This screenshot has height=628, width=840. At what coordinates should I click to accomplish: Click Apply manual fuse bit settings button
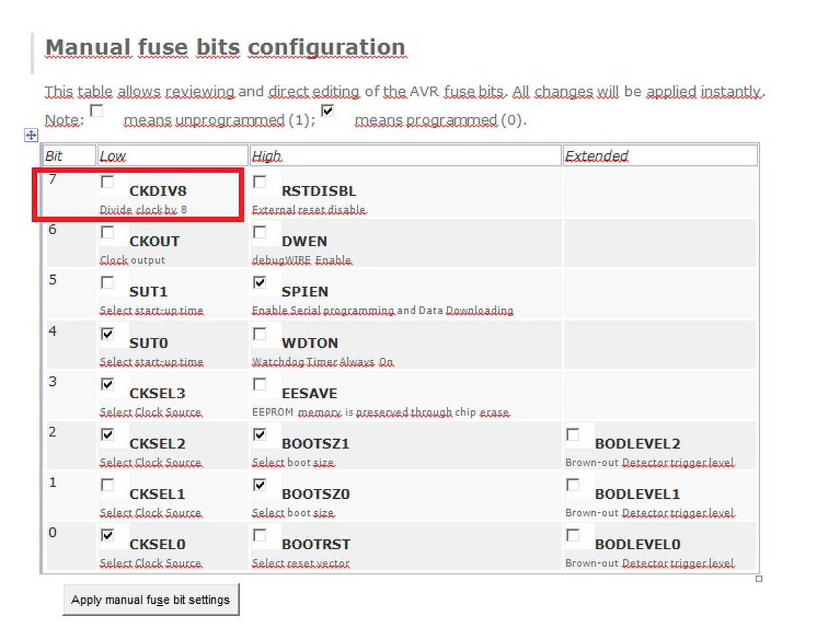(151, 600)
